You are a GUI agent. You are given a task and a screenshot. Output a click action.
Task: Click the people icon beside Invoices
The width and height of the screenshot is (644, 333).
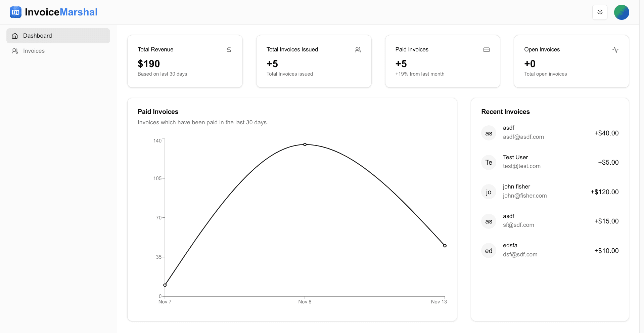click(x=15, y=51)
